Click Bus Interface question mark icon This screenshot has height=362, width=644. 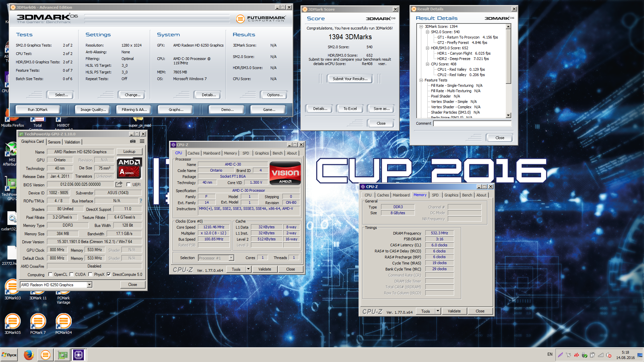[x=141, y=201]
